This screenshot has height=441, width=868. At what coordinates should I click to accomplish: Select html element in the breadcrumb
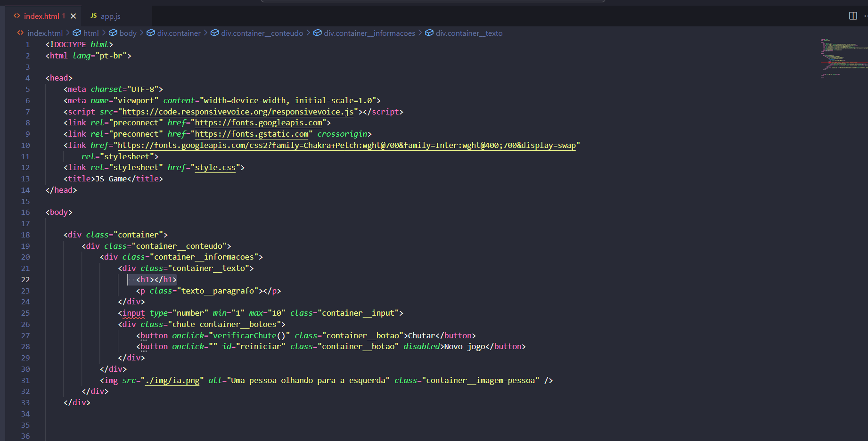point(91,33)
